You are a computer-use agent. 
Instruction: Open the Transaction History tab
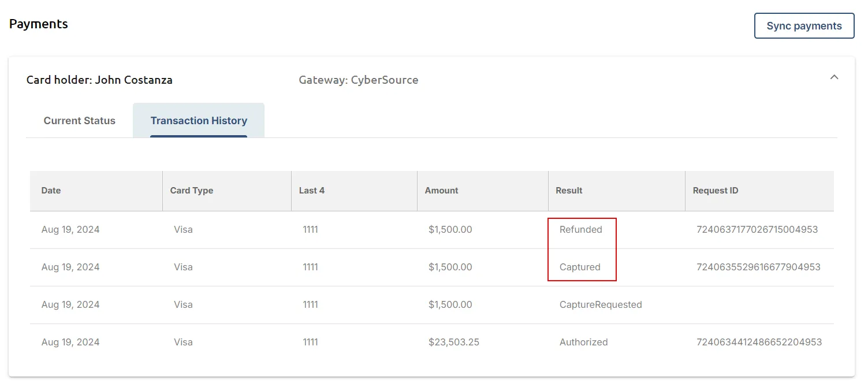[199, 121]
